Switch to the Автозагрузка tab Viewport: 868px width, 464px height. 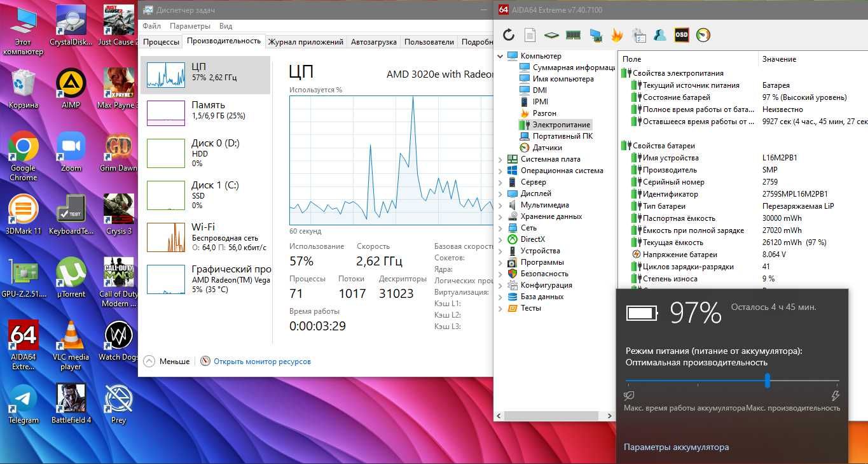click(374, 42)
